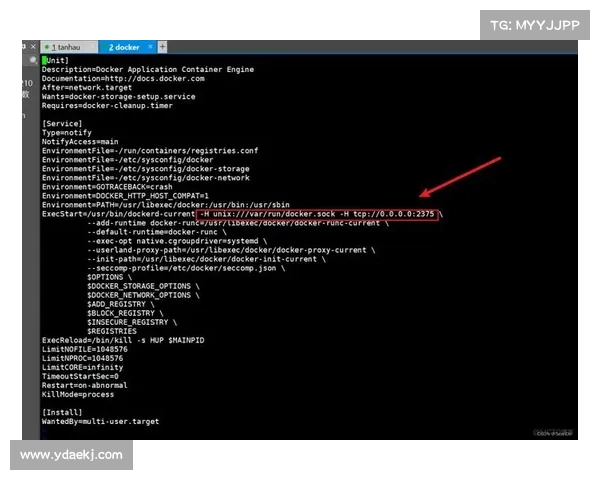The width and height of the screenshot is (600, 480).
Task: Click the "$ADD_REGISTRY" line
Action: point(121,304)
